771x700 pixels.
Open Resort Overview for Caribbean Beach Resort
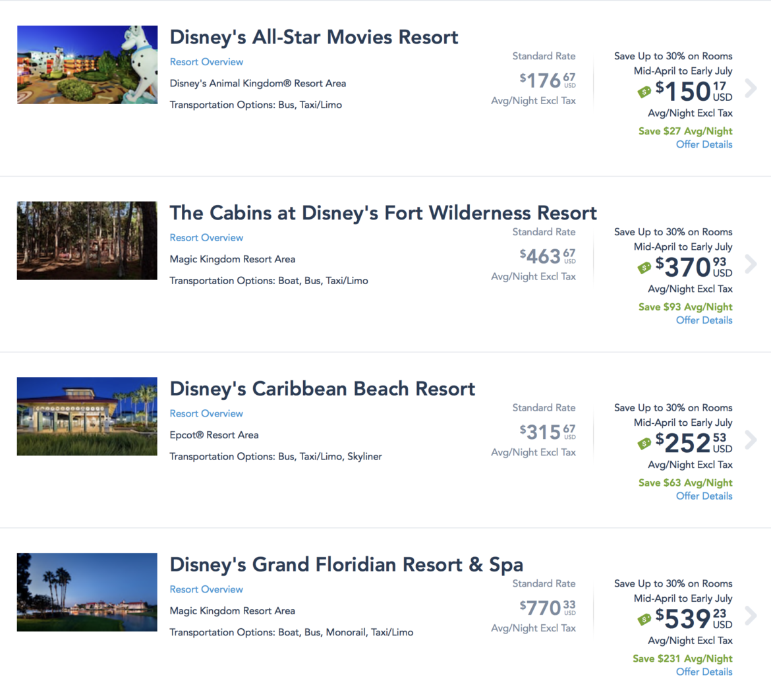(206, 413)
